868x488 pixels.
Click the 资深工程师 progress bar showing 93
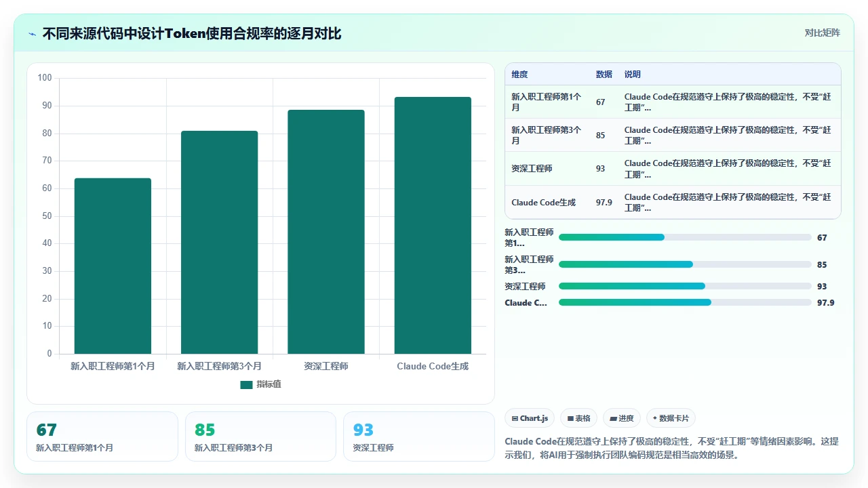pyautogui.click(x=685, y=286)
